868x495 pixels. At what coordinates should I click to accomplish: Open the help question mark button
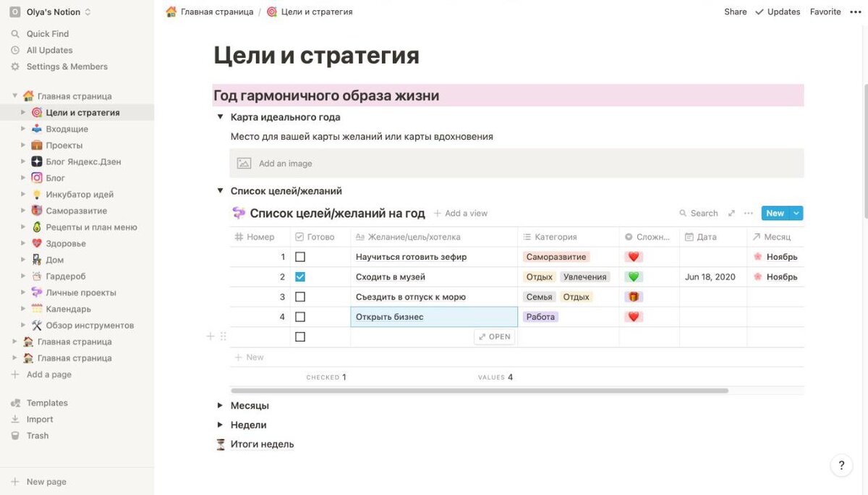point(841,465)
